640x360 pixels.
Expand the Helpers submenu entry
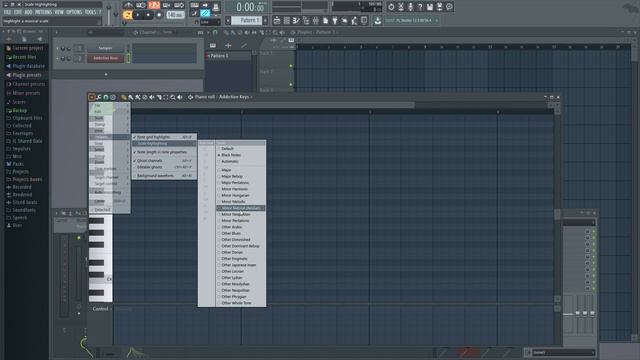[x=109, y=137]
